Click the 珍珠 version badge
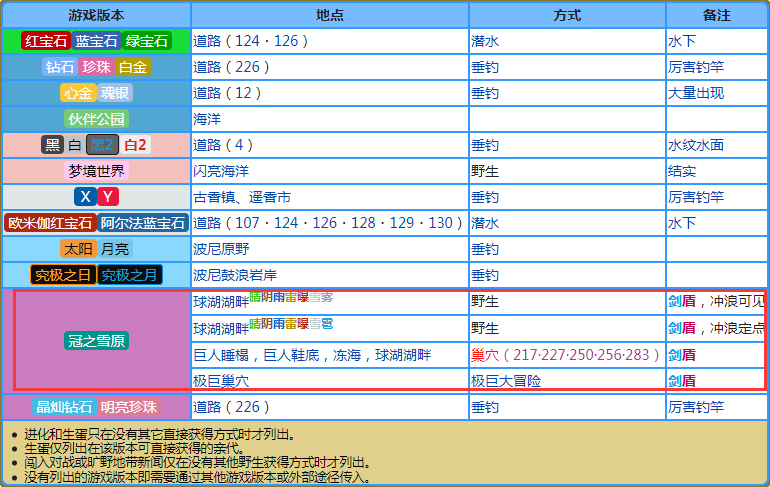 pyautogui.click(x=96, y=67)
